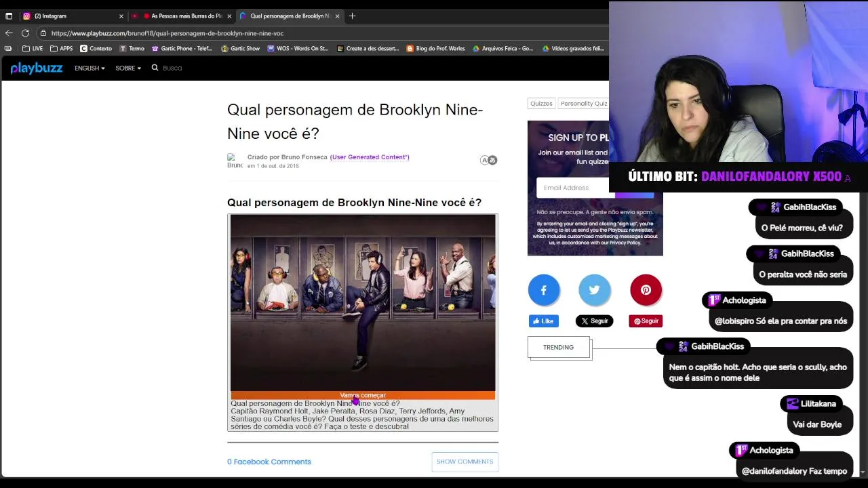The image size is (868, 488).
Task: Open the WOS Words On Stream bookmark
Action: 298,48
